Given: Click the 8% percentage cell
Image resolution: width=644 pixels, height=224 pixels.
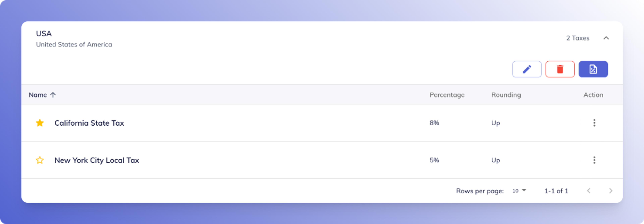Looking at the screenshot, I should pyautogui.click(x=434, y=123).
